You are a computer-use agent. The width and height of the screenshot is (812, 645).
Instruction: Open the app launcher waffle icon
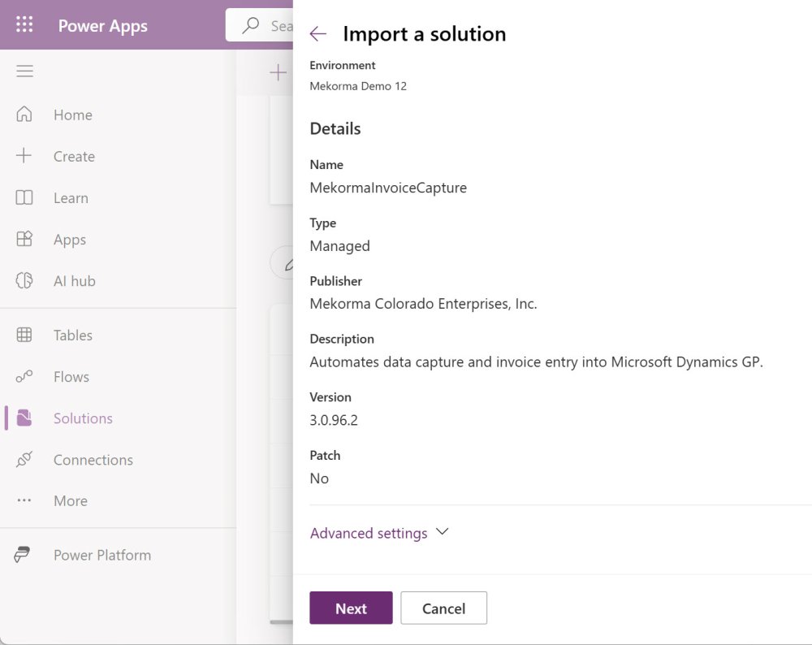[x=24, y=25]
